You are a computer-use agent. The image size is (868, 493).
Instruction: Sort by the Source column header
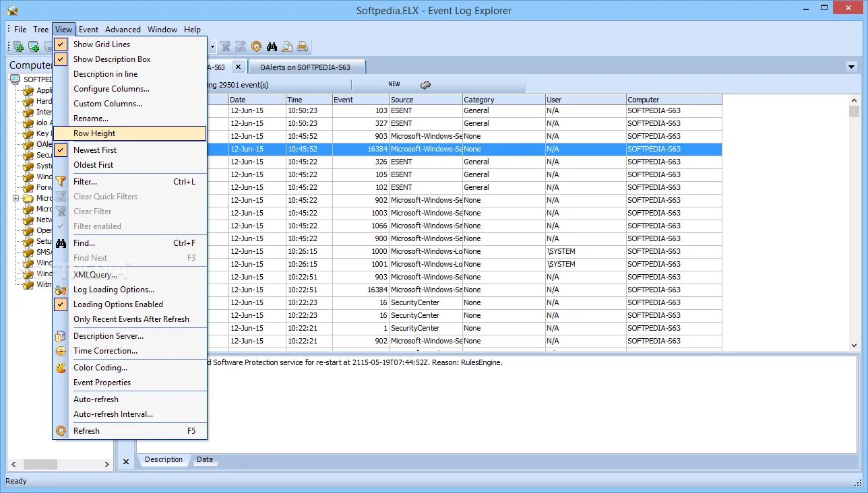426,100
